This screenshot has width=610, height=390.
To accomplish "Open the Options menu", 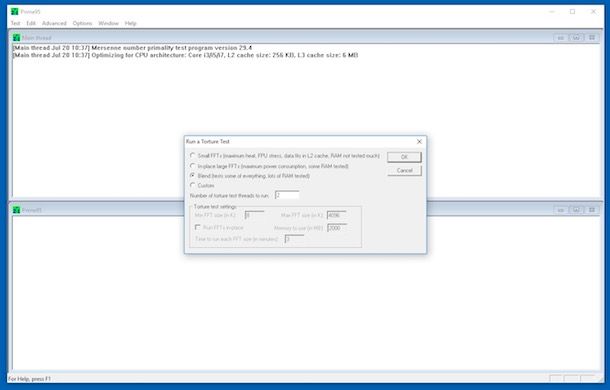I will pyautogui.click(x=82, y=23).
